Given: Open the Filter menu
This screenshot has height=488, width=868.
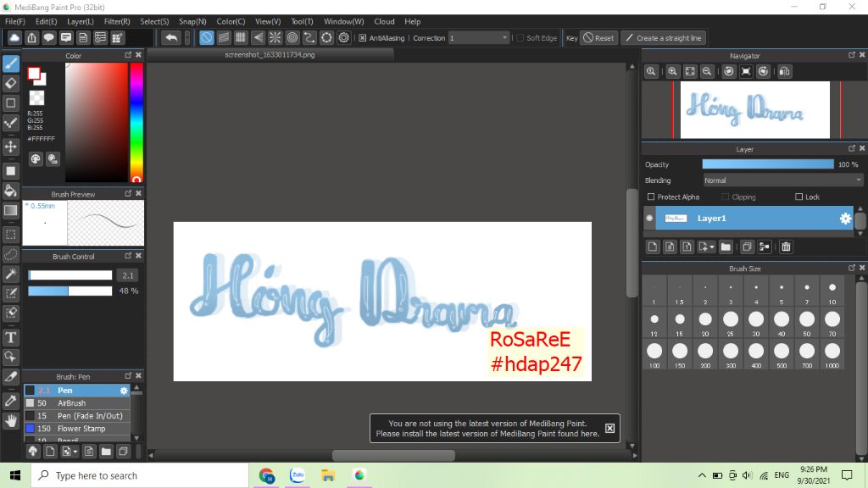Looking at the screenshot, I should 117,21.
